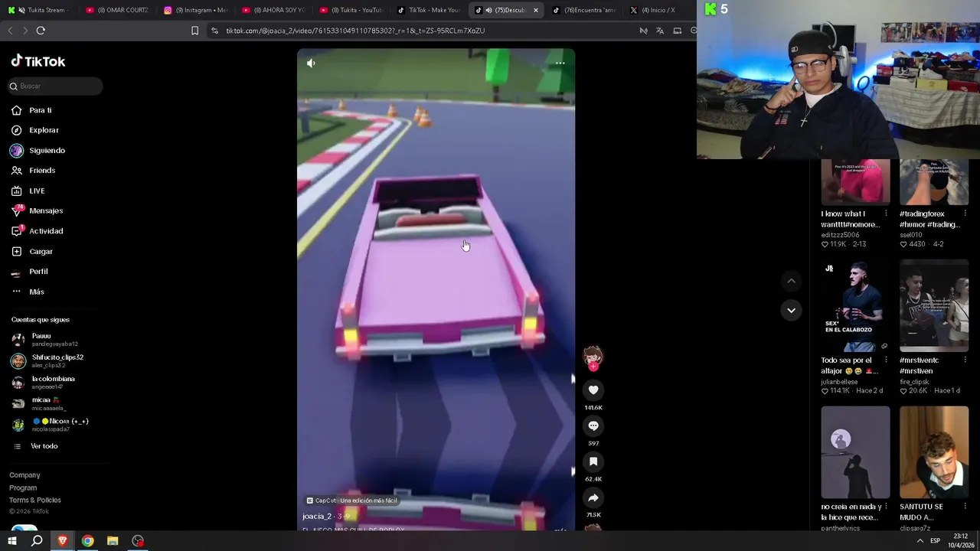The image size is (980, 551).
Task: Switch to TikTok - Make Your tab
Action: [429, 10]
